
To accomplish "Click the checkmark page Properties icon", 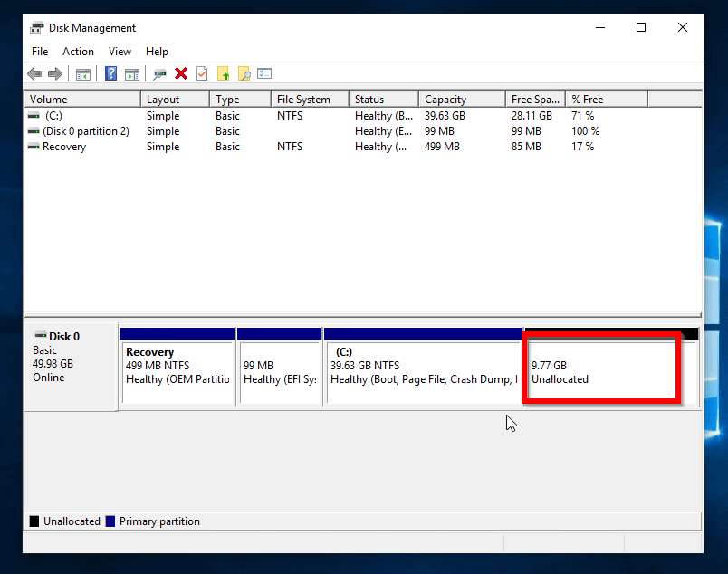I will coord(202,74).
